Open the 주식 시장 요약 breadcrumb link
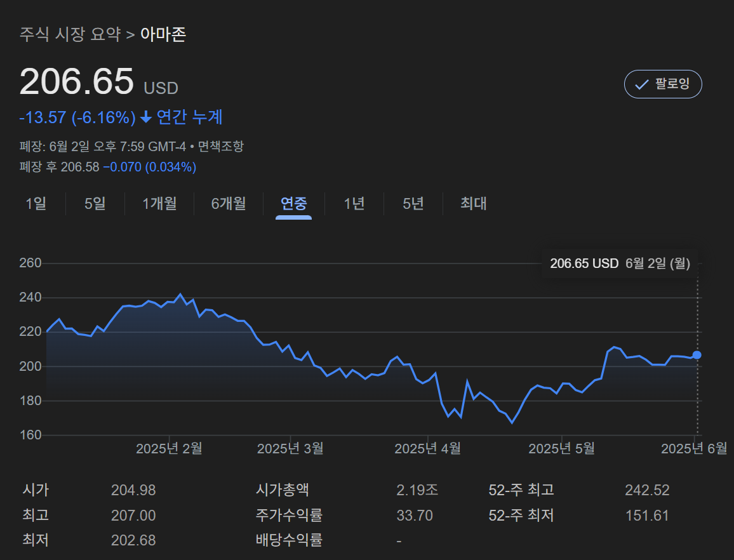 pos(70,34)
